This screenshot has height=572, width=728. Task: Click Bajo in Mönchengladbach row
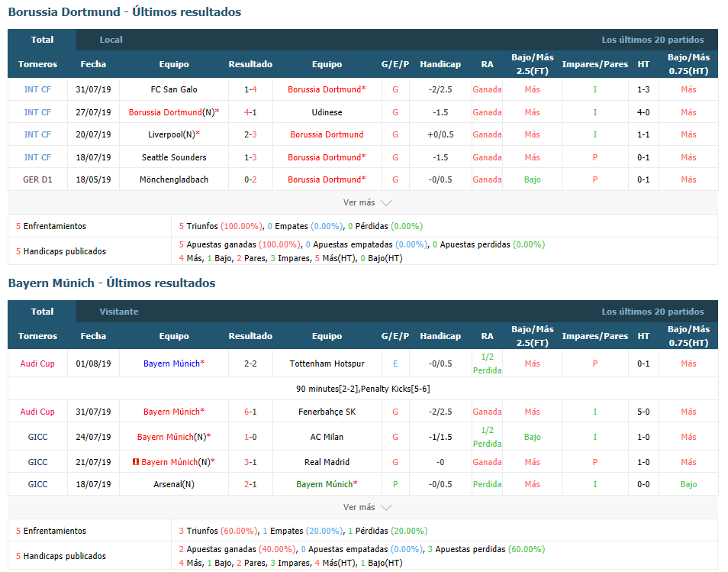point(533,179)
